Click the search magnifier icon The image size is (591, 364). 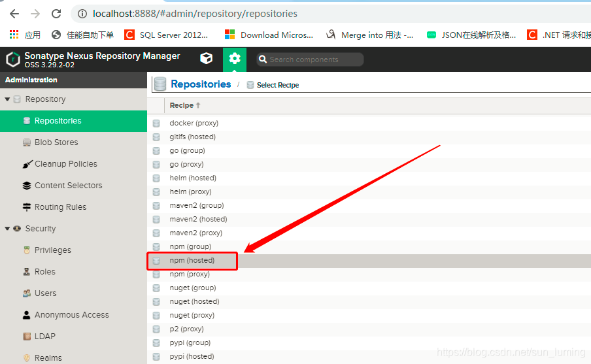(263, 59)
